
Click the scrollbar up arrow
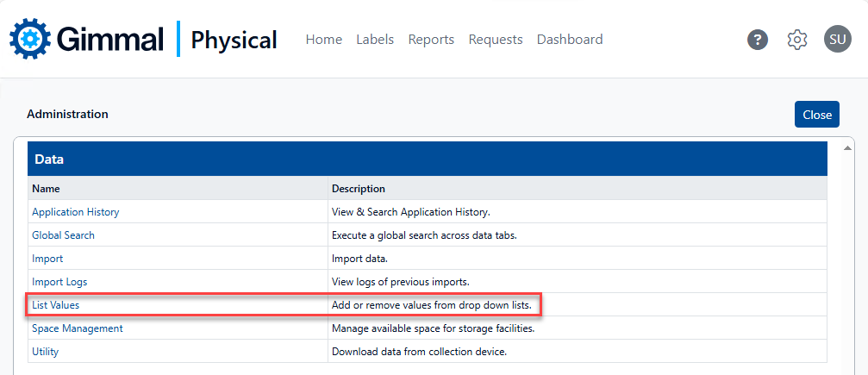coord(846,148)
